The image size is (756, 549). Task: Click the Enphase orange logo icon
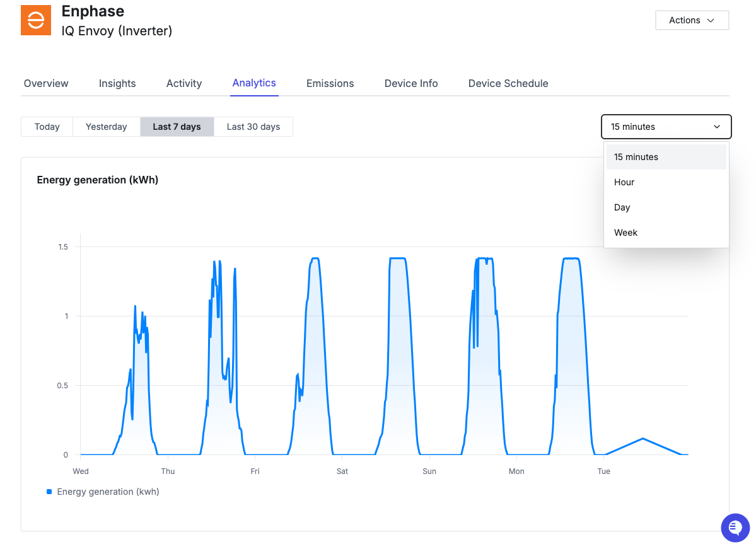[35, 20]
